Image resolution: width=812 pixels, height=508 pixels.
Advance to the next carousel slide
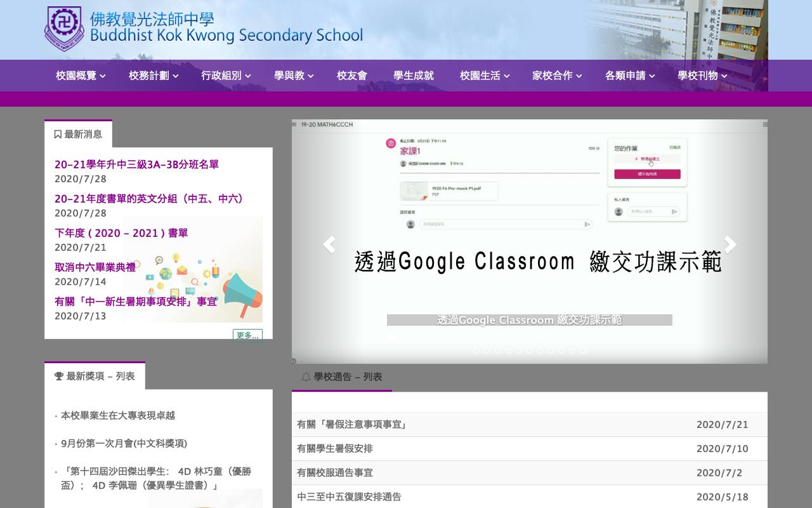click(x=730, y=244)
